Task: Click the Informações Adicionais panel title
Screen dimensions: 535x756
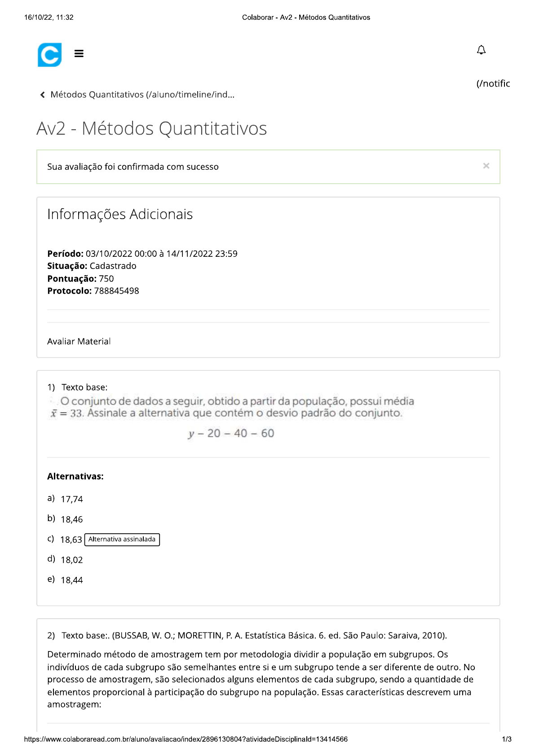Action: point(120,214)
